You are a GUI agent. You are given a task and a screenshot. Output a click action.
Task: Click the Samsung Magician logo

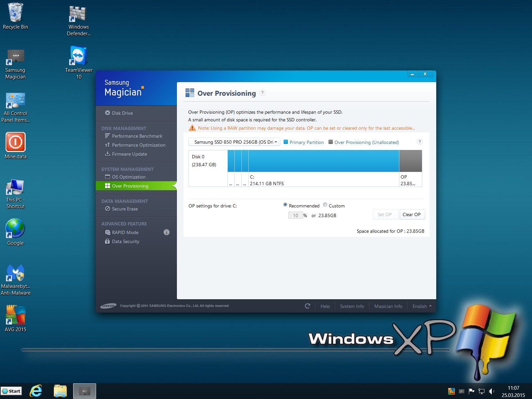(124, 88)
